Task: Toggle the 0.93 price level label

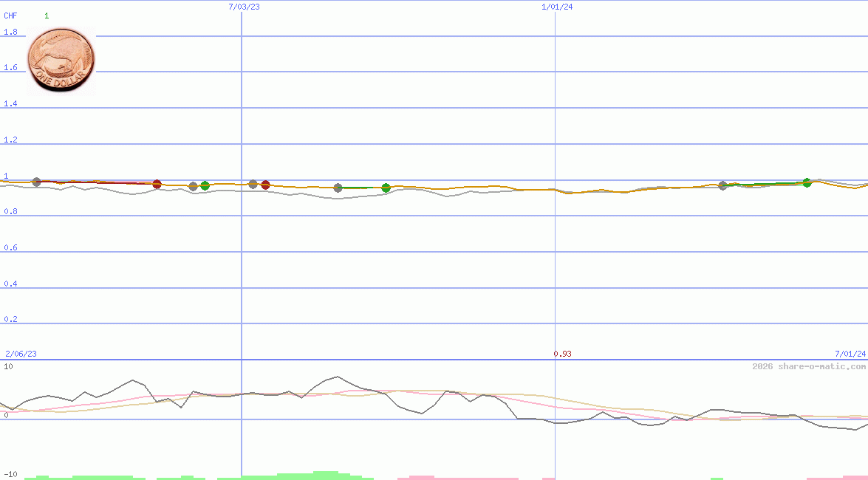Action: pos(562,354)
